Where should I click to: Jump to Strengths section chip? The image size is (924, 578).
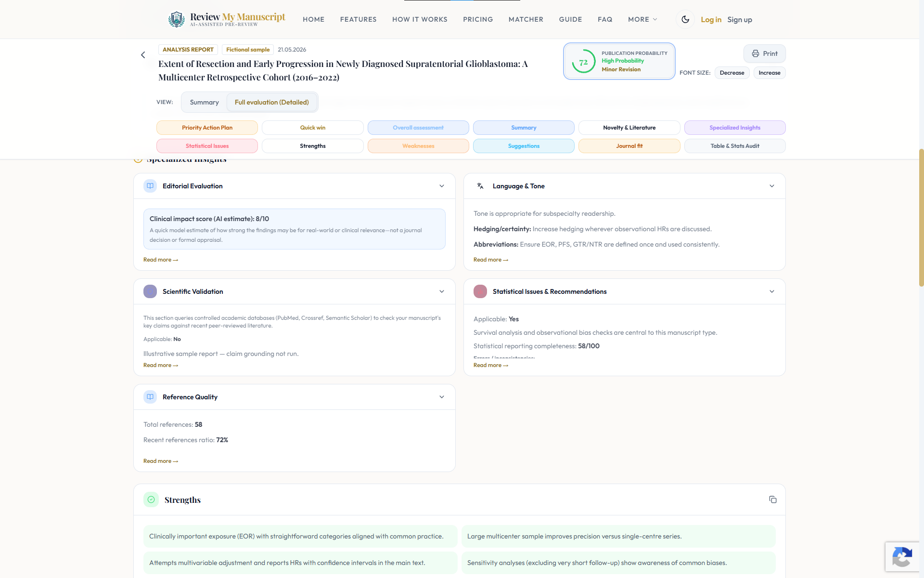[313, 146]
